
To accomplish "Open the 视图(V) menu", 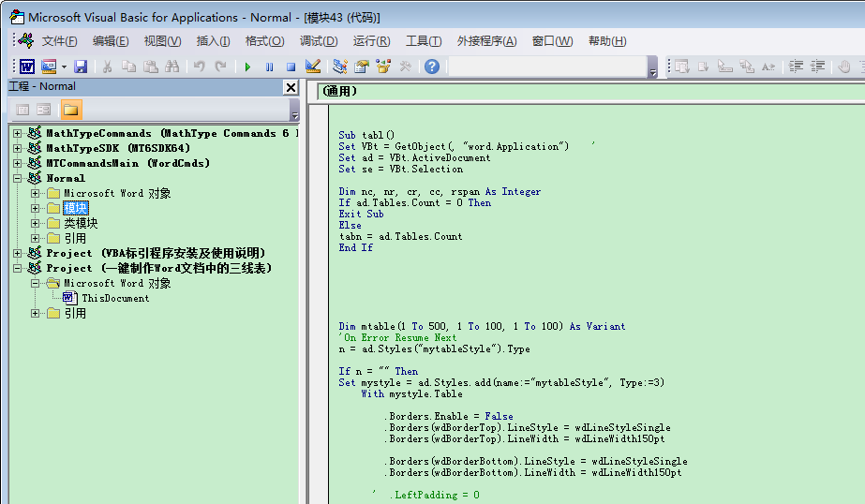I will click(x=162, y=41).
